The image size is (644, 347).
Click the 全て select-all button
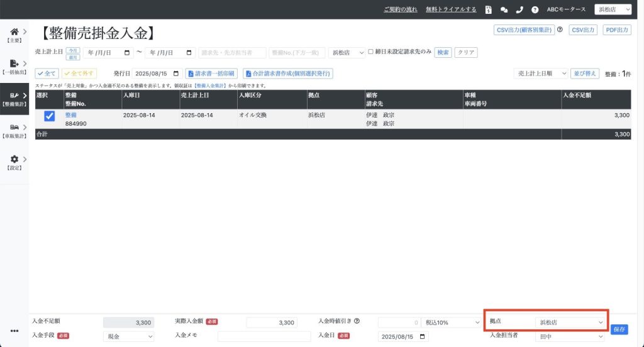click(47, 74)
